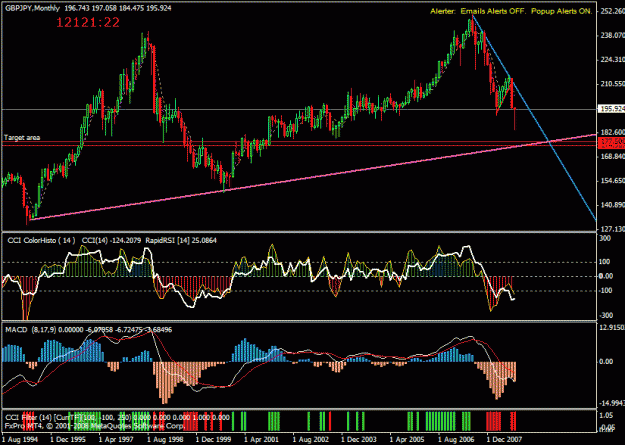The width and height of the screenshot is (625, 445).
Task: Click the 154.650 price axis label
Action: (x=612, y=181)
